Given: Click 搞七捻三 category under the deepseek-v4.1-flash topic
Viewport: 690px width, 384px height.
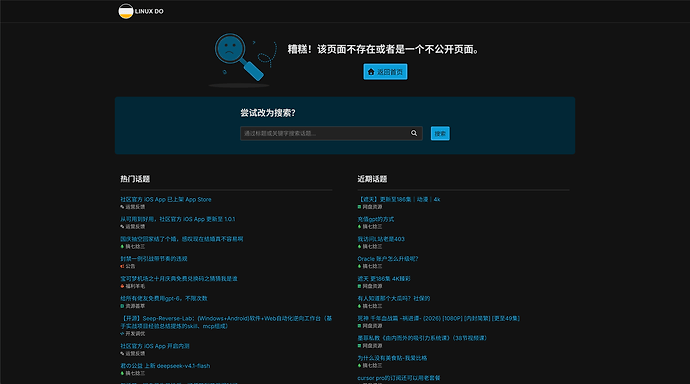Looking at the screenshot, I should (x=132, y=373).
